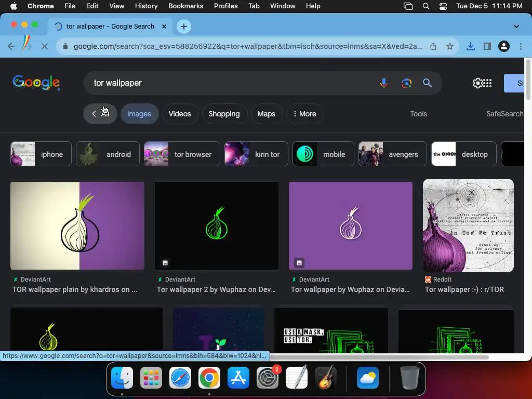Open the Trash in Dock
This screenshot has width=532, height=399.
coord(409,378)
